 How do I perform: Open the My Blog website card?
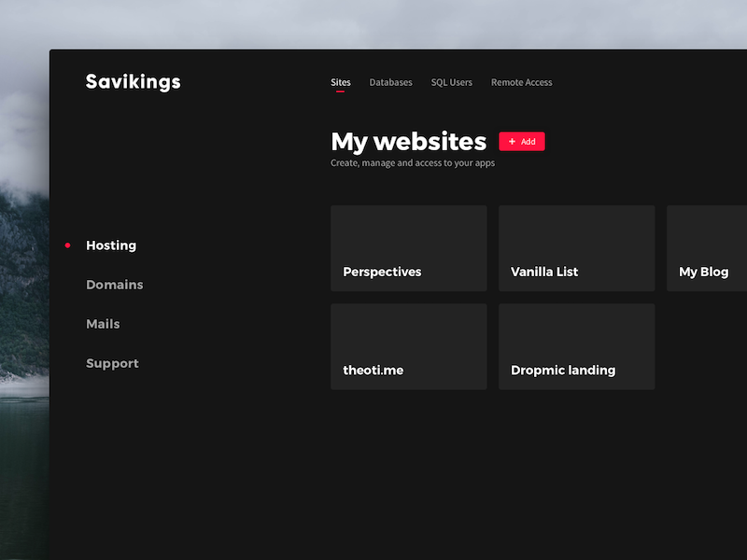pos(707,248)
